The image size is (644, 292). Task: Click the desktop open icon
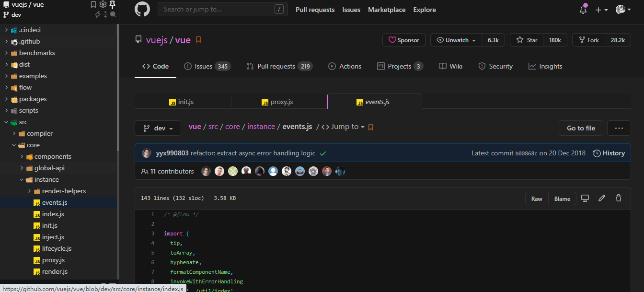pos(585,198)
